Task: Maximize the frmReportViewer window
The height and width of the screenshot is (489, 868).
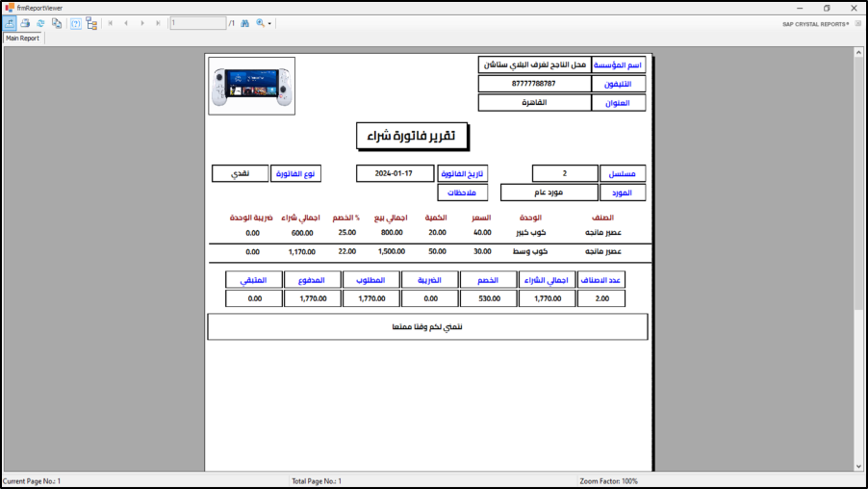Action: 826,8
